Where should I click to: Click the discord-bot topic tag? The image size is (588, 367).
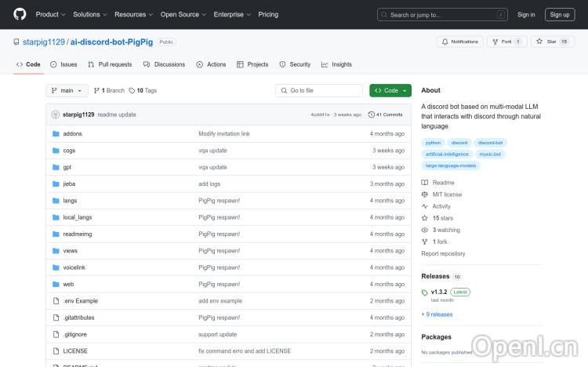pos(490,143)
